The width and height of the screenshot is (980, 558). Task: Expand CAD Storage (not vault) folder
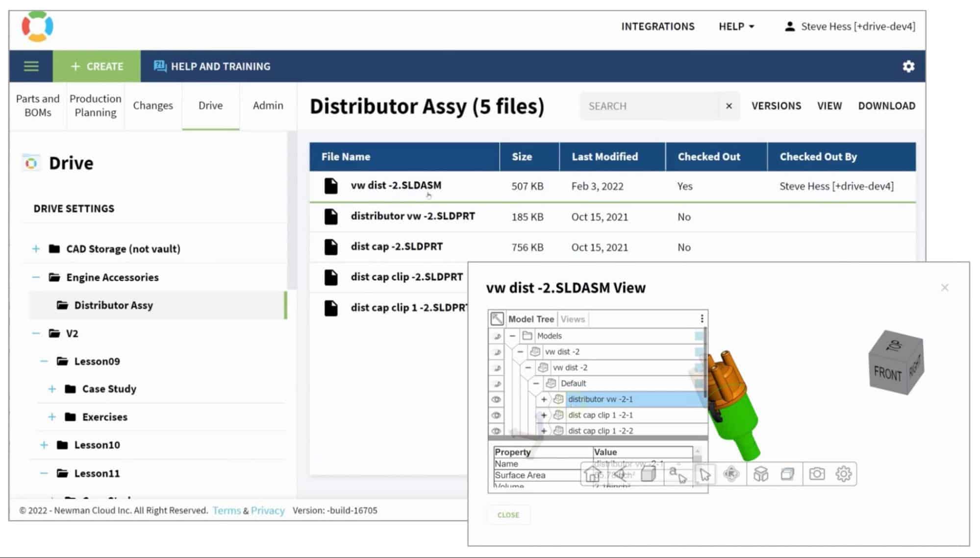click(36, 249)
